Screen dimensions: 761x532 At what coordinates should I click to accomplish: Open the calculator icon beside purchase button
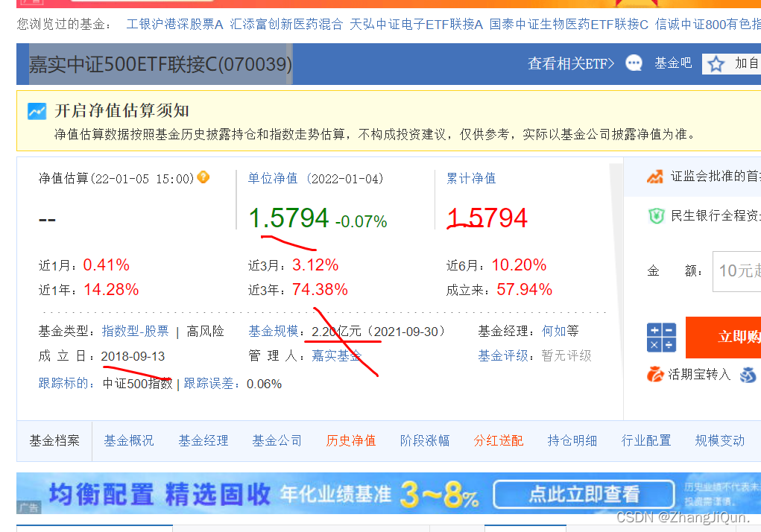pyautogui.click(x=661, y=337)
